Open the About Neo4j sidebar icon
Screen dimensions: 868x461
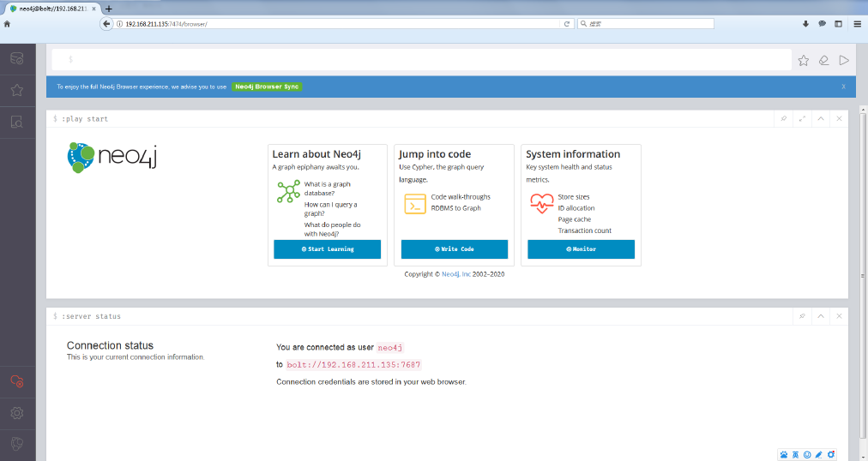pyautogui.click(x=17, y=444)
